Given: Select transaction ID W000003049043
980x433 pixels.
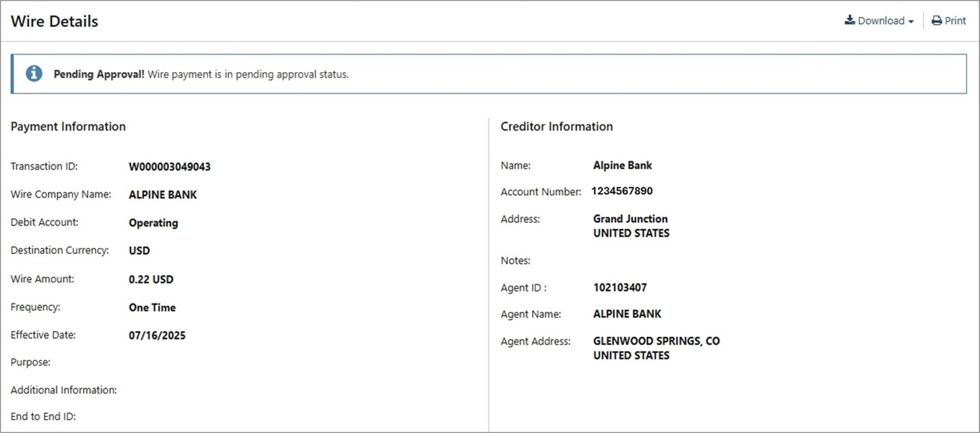Looking at the screenshot, I should (x=170, y=167).
